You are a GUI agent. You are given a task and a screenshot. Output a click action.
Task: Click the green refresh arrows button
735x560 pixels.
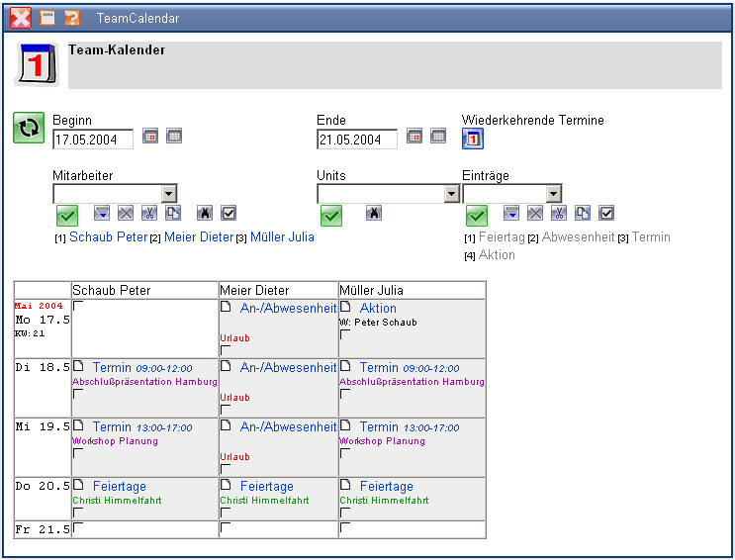coord(29,128)
